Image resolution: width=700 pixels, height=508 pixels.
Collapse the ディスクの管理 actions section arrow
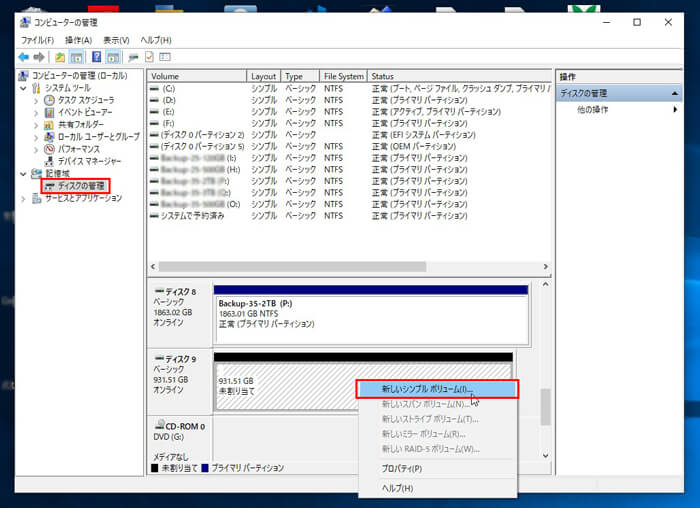[x=675, y=93]
